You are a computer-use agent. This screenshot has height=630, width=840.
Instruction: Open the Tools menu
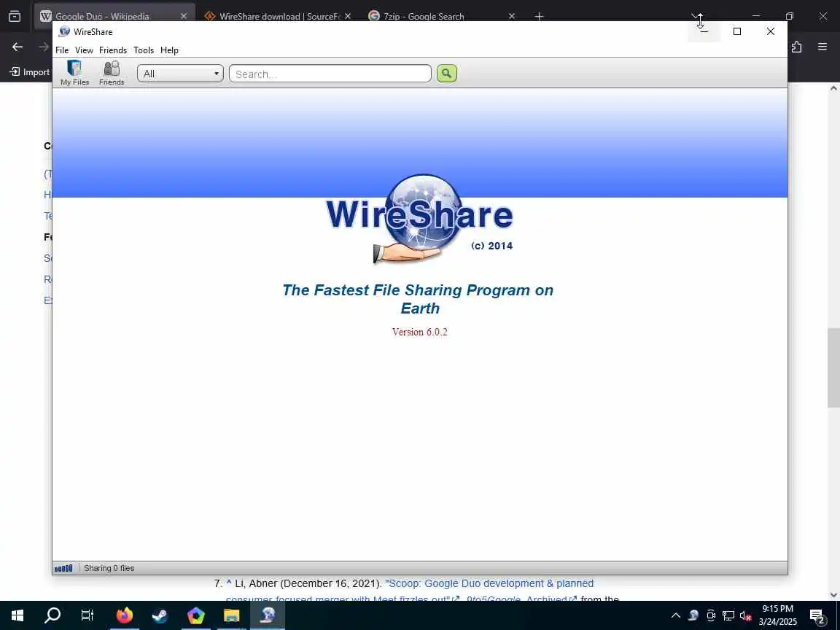point(144,50)
